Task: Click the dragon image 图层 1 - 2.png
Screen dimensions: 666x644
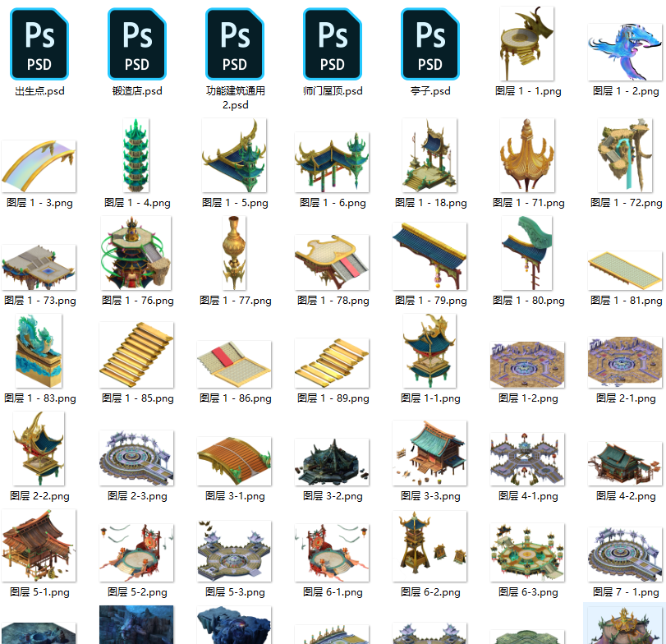Action: pos(626,51)
